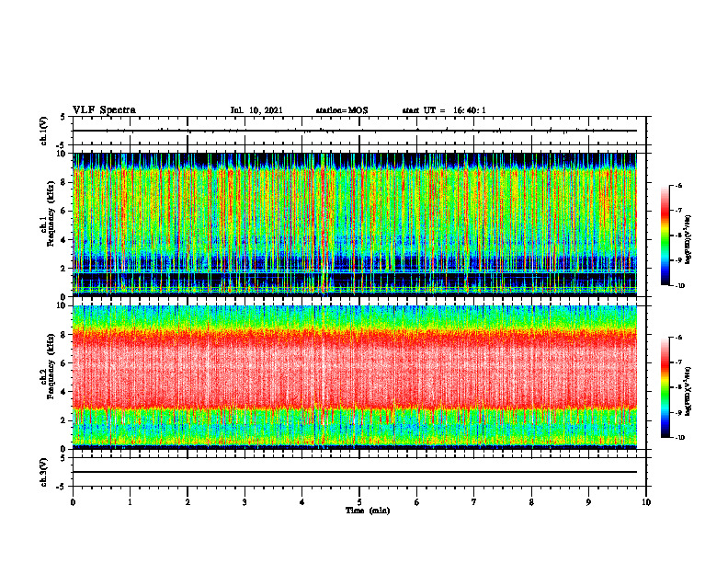Click the "ch.3(V)" waveform axis label
728x563 pixels.
44,472
